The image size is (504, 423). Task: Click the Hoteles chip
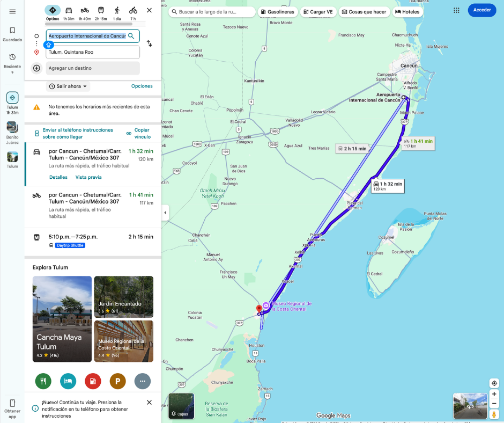(407, 12)
